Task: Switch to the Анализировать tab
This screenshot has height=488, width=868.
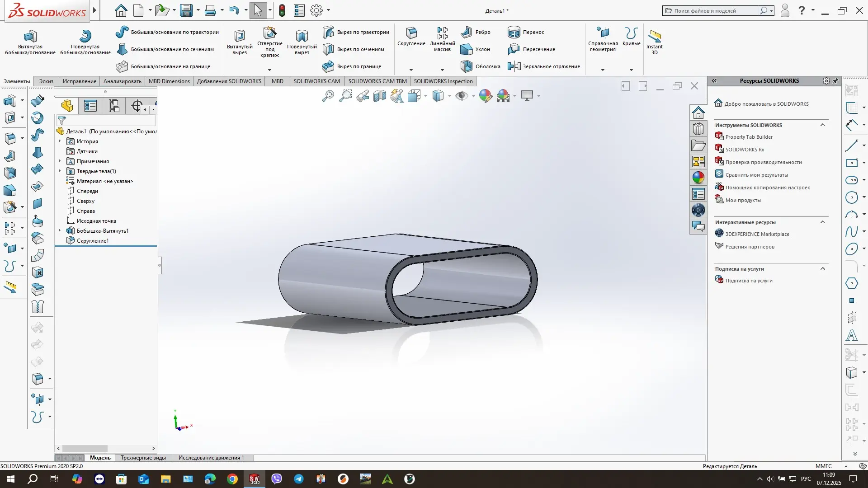Action: coord(122,81)
